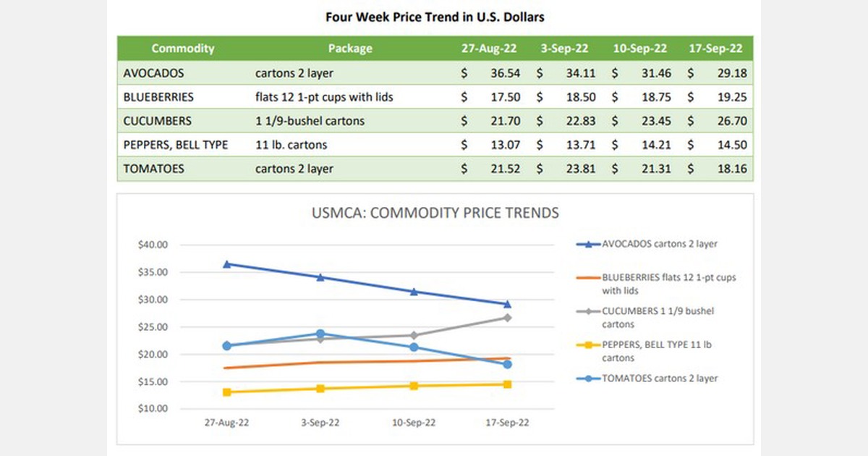Click avocados chart point at 27-Aug-22

coord(227,264)
